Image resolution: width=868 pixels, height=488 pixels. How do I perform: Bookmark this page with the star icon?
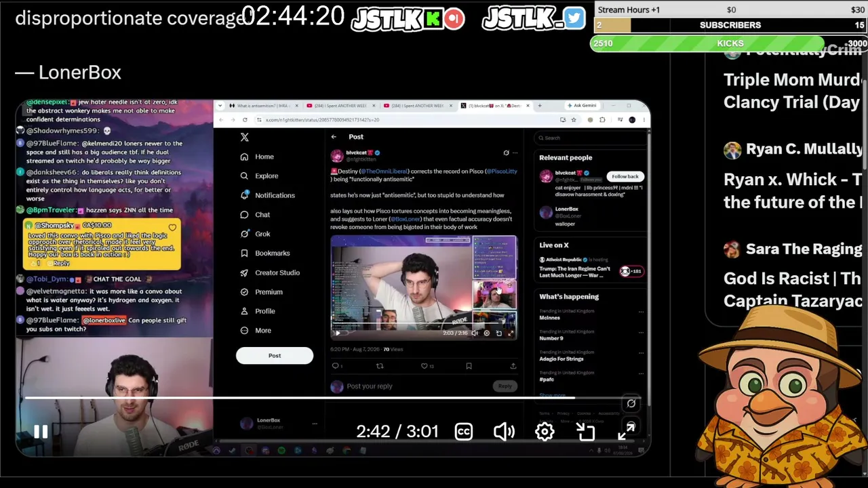click(x=573, y=120)
